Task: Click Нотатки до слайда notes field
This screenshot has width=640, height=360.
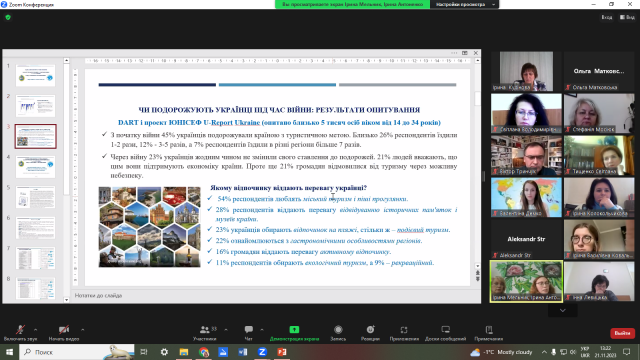Action: [x=276, y=296]
